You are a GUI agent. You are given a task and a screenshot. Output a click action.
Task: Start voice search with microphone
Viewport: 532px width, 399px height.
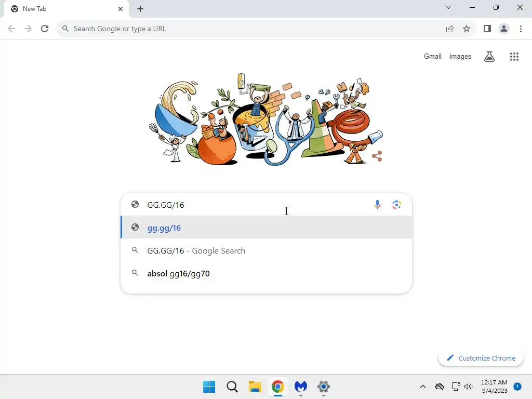(377, 205)
